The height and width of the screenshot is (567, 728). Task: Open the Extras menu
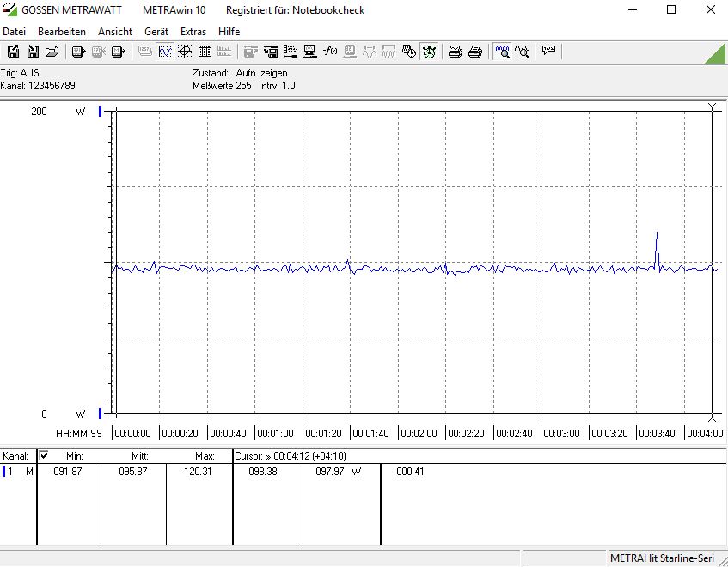tap(193, 32)
